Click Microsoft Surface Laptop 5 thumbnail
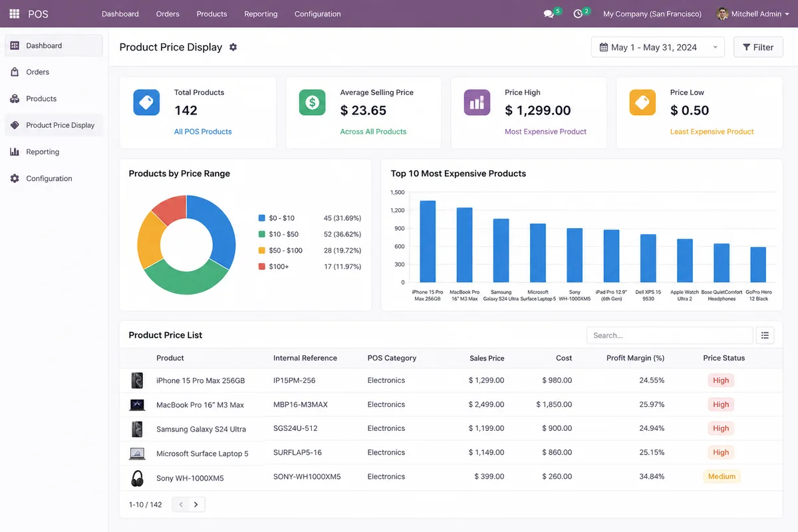The image size is (798, 532). (x=137, y=454)
